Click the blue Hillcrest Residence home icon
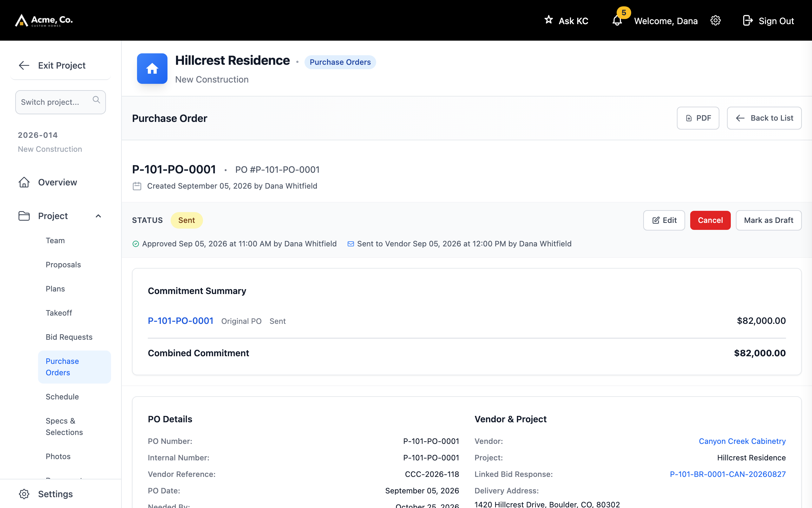 [152, 69]
